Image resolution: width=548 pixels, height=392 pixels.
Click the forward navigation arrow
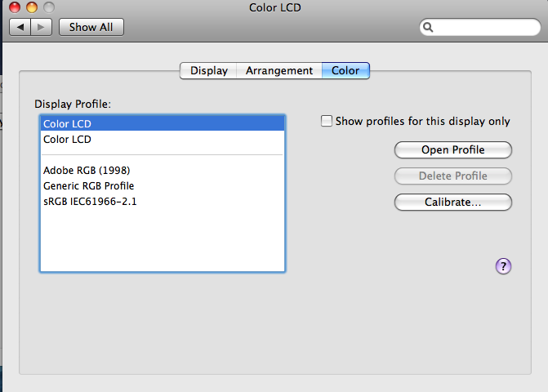tap(42, 27)
